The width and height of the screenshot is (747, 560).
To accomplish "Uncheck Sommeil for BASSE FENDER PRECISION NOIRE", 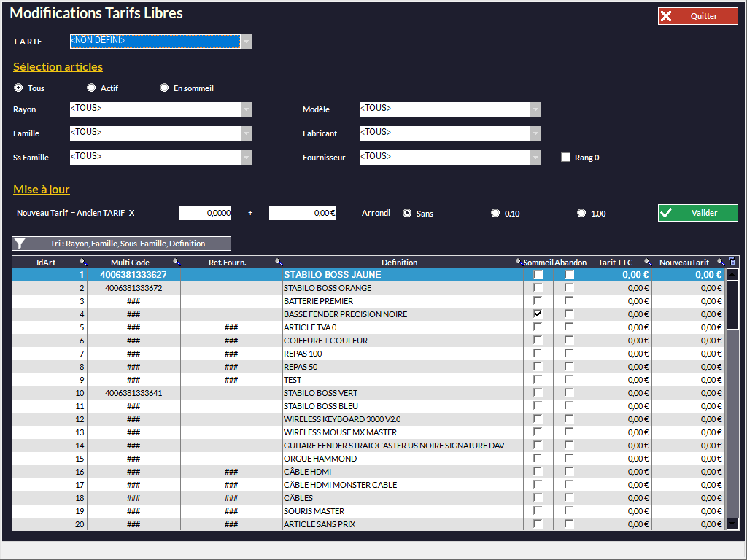I will pyautogui.click(x=538, y=314).
